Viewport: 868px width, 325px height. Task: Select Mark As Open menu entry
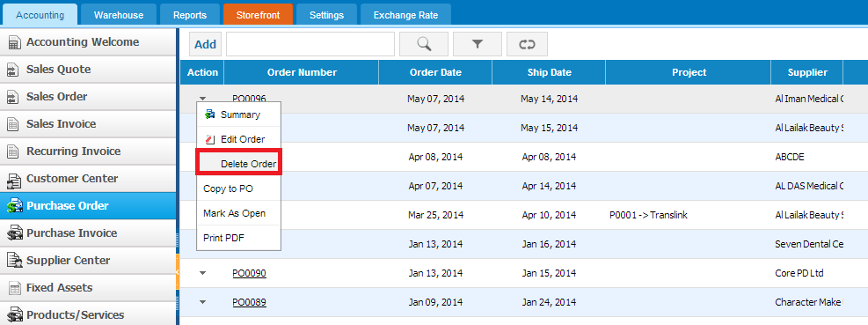(x=239, y=213)
